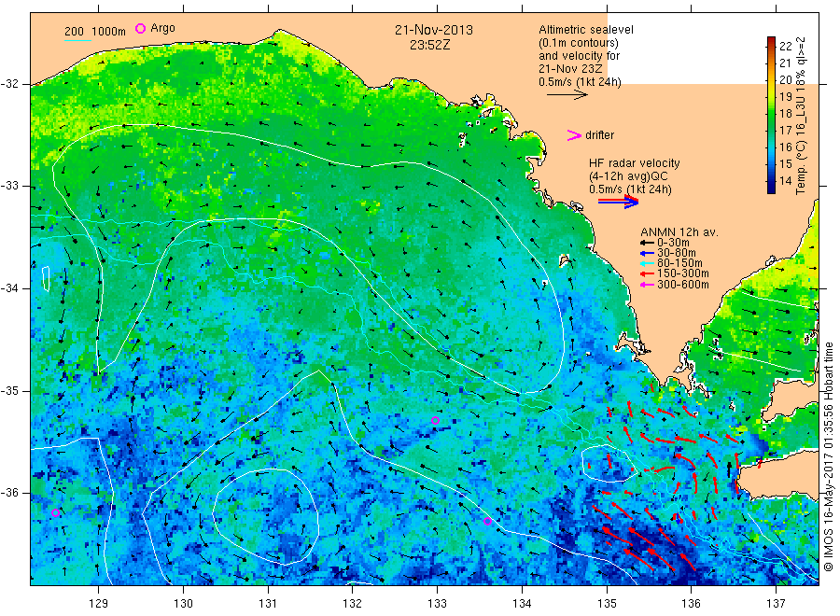Click the Argo float marker near longitude 133.6
This screenshot has height=616, width=840.
[487, 521]
